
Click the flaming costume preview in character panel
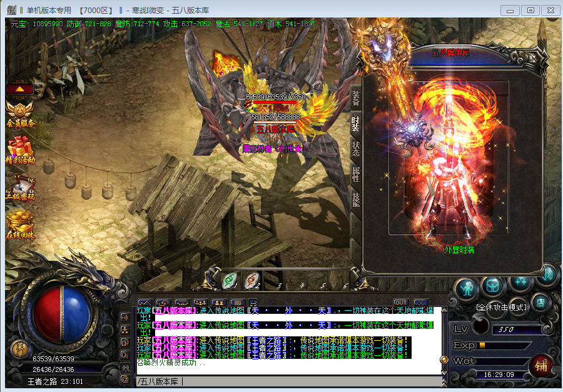[x=449, y=158]
